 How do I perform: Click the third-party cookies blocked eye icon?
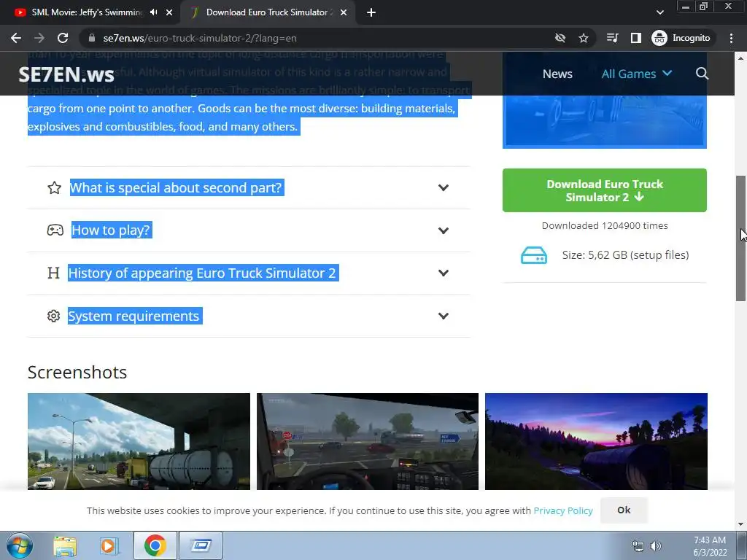pos(560,38)
